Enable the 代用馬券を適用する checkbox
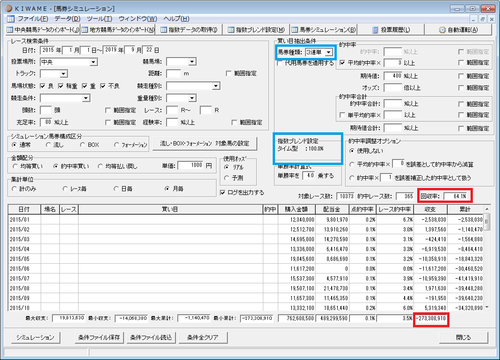 click(279, 63)
